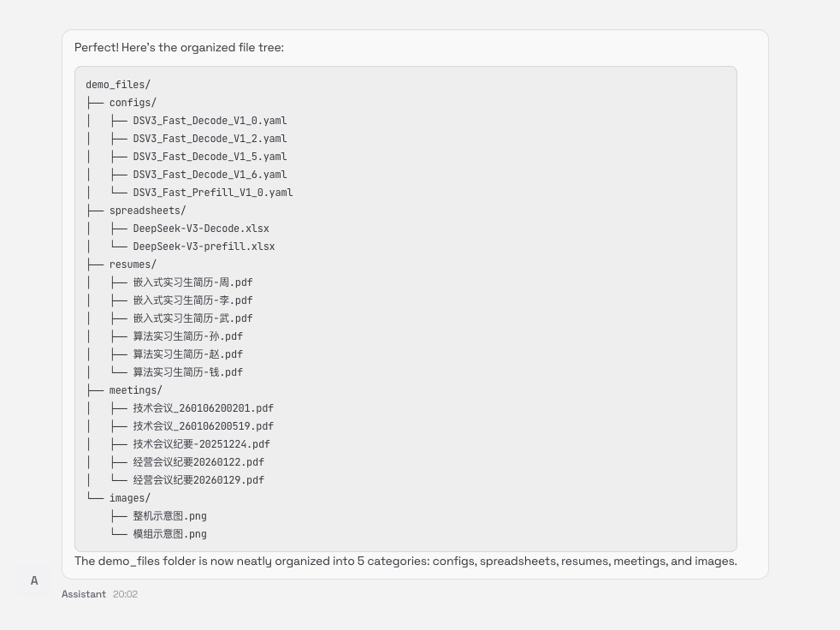Select 嵌入式实习生简历-周.pdf file line
The width and height of the screenshot is (840, 630).
click(x=192, y=282)
